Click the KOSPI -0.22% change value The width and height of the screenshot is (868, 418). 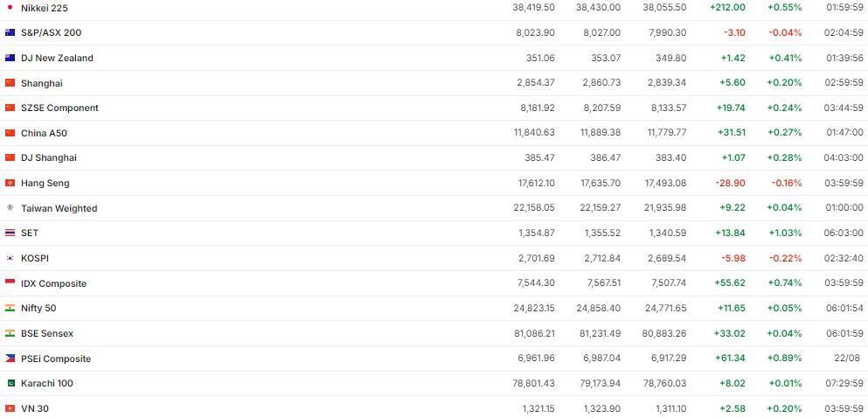point(787,258)
